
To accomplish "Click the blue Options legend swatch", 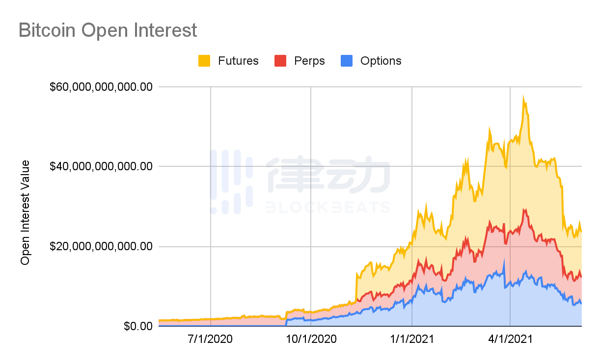I will click(346, 61).
